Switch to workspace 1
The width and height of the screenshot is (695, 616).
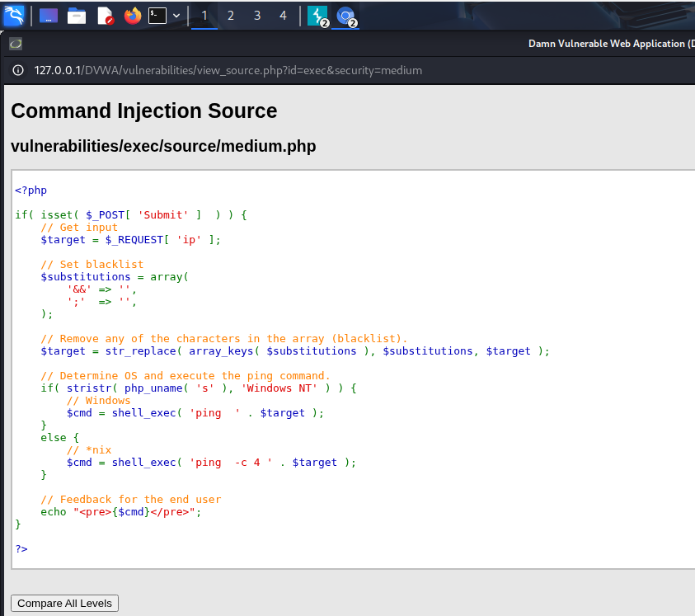point(204,16)
